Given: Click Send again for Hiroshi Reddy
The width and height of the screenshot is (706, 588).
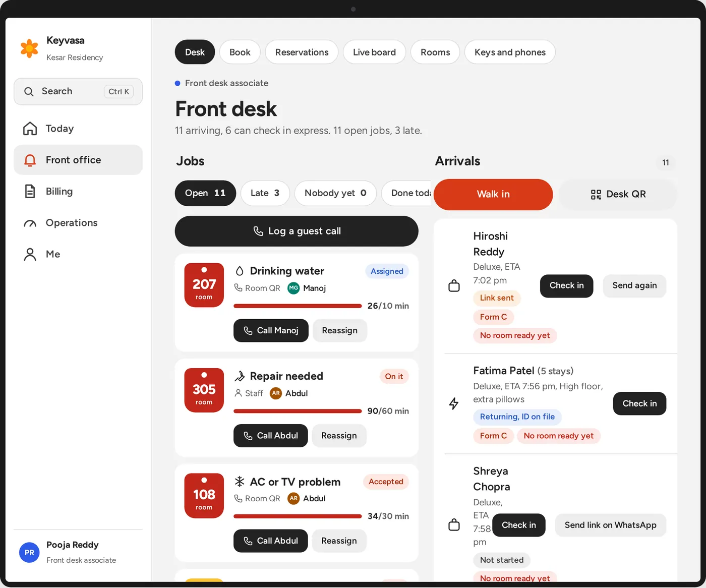Looking at the screenshot, I should point(635,286).
